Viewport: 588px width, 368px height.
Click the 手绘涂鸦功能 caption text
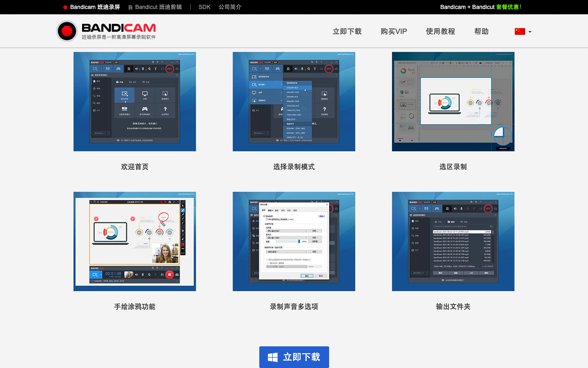(x=135, y=307)
